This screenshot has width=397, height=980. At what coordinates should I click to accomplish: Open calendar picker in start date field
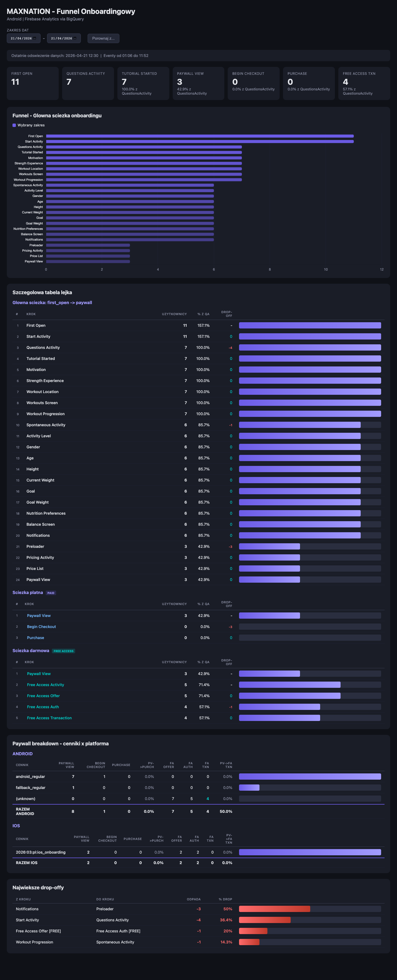pyautogui.click(x=35, y=39)
